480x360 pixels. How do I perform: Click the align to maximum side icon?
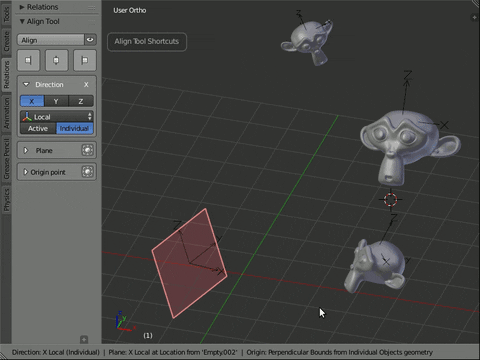tap(85, 60)
